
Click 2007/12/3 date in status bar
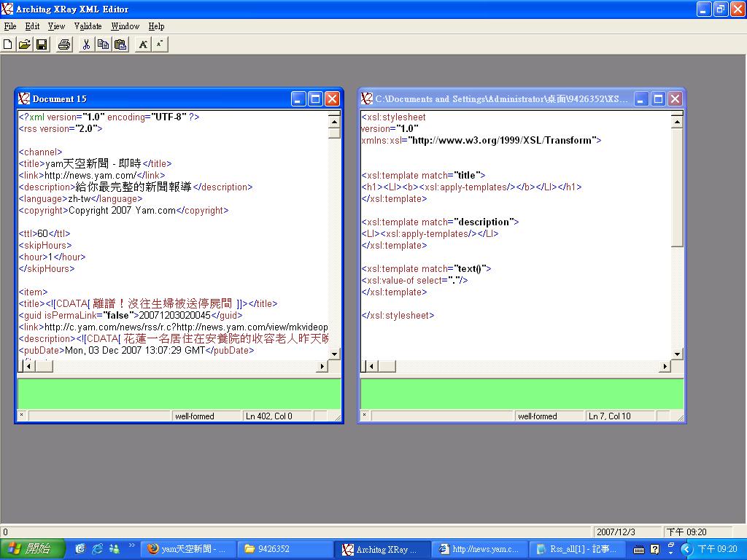(616, 532)
